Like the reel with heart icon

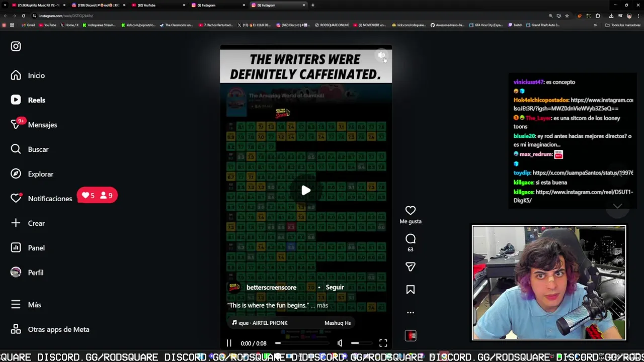[x=411, y=211]
